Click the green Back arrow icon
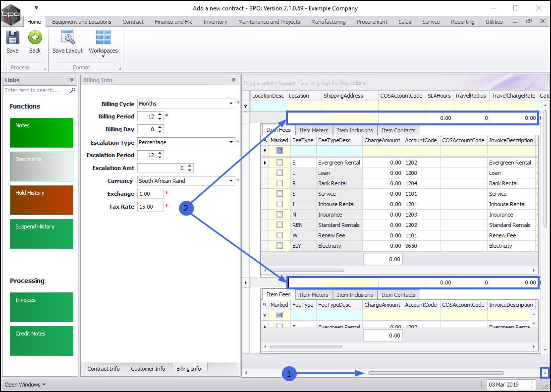 pos(35,38)
